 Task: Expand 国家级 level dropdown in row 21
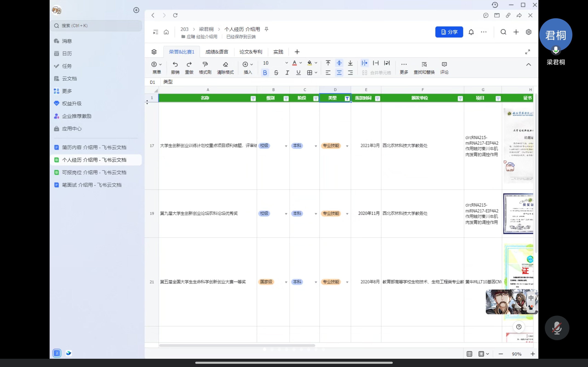pyautogui.click(x=286, y=282)
